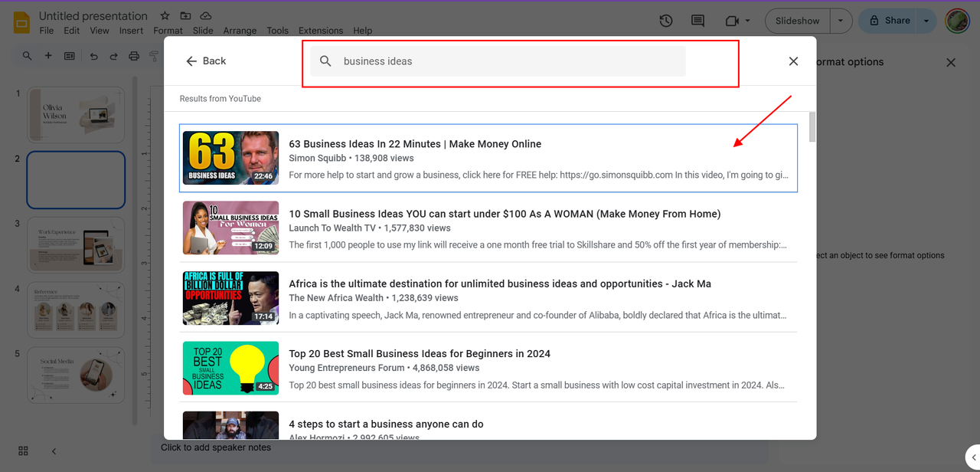Image resolution: width=980 pixels, height=472 pixels.
Task: Click the side panel expand arrow
Action: (x=972, y=457)
